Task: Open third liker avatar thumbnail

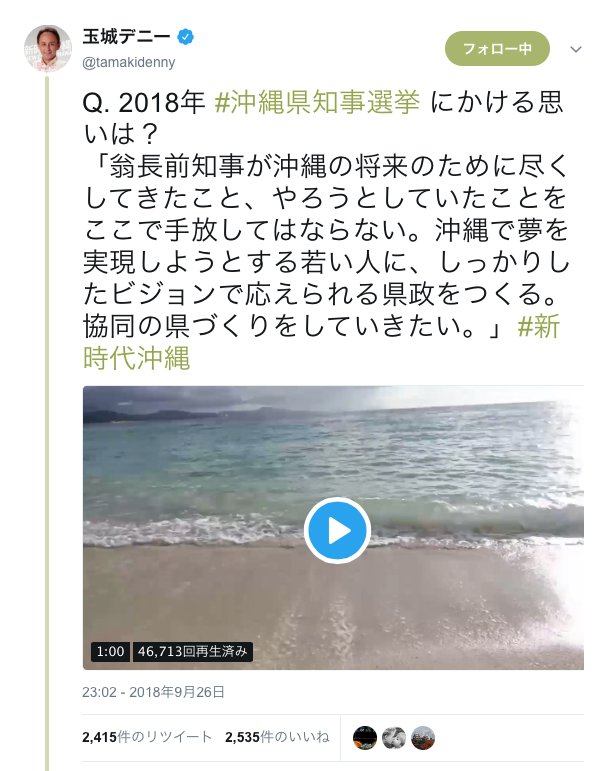Action: pos(423,738)
